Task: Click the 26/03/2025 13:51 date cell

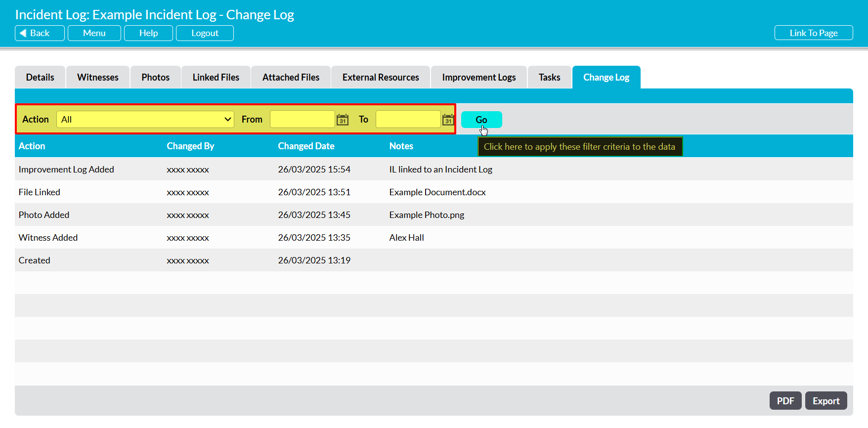Action: click(x=314, y=192)
